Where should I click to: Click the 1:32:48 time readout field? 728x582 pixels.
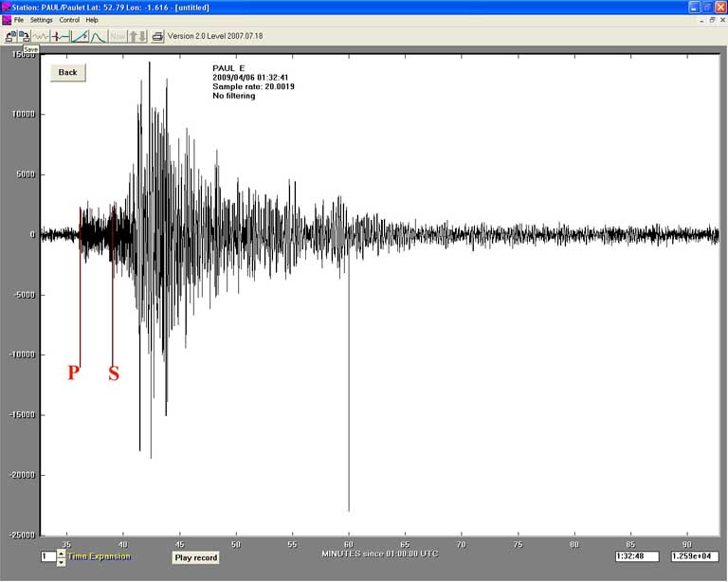point(637,556)
